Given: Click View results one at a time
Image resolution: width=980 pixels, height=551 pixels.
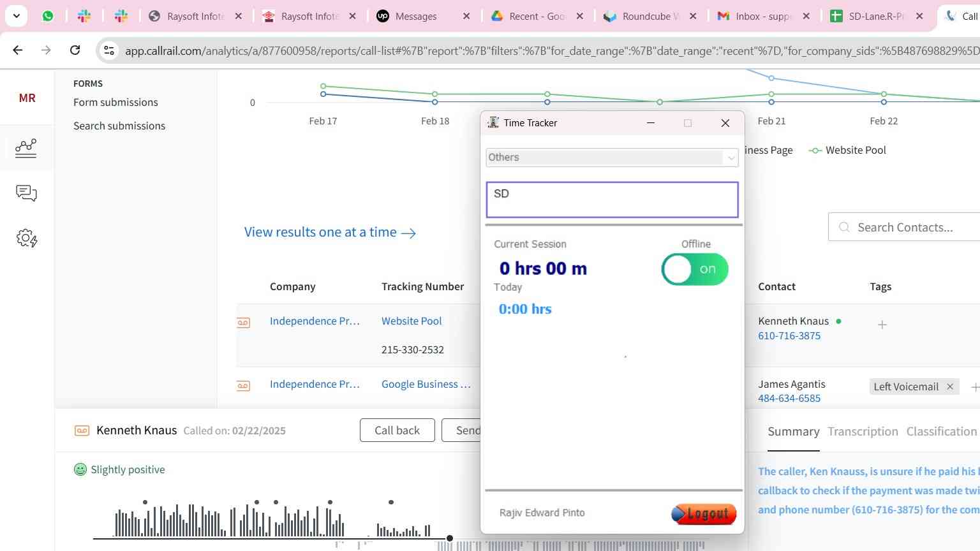Looking at the screenshot, I should click(330, 232).
